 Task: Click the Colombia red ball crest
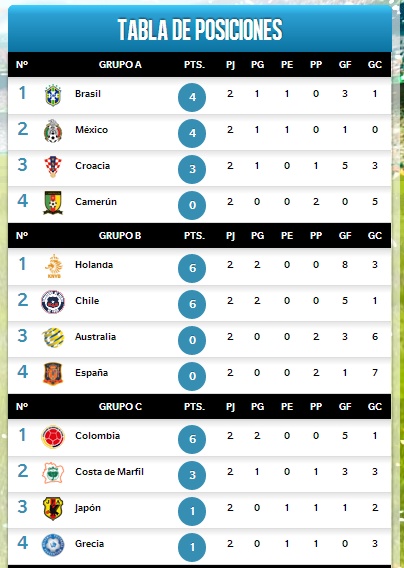click(x=53, y=437)
